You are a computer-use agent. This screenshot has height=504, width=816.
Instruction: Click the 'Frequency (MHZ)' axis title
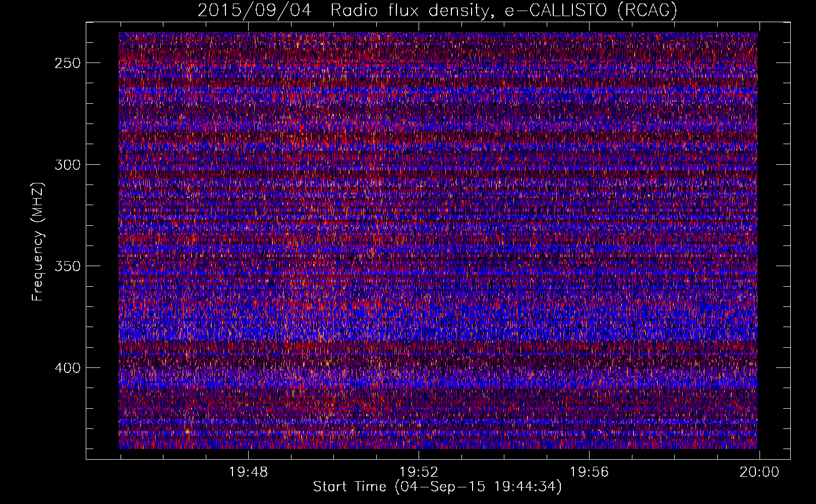pyautogui.click(x=38, y=241)
